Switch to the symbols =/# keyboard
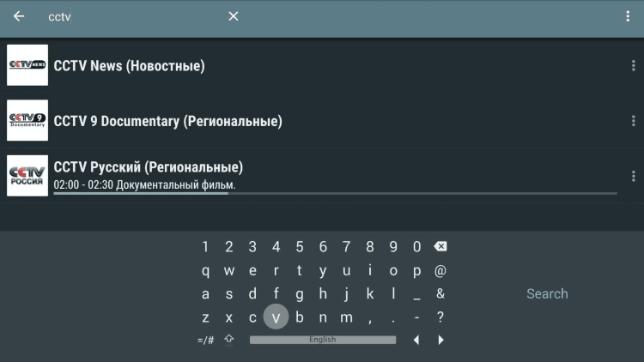The image size is (644, 362). point(206,340)
